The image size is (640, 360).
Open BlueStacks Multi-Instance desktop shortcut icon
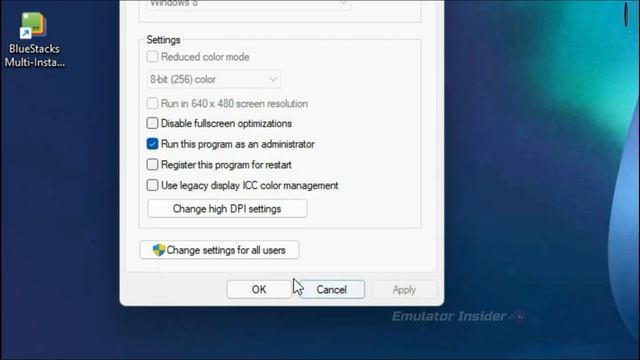(33, 25)
